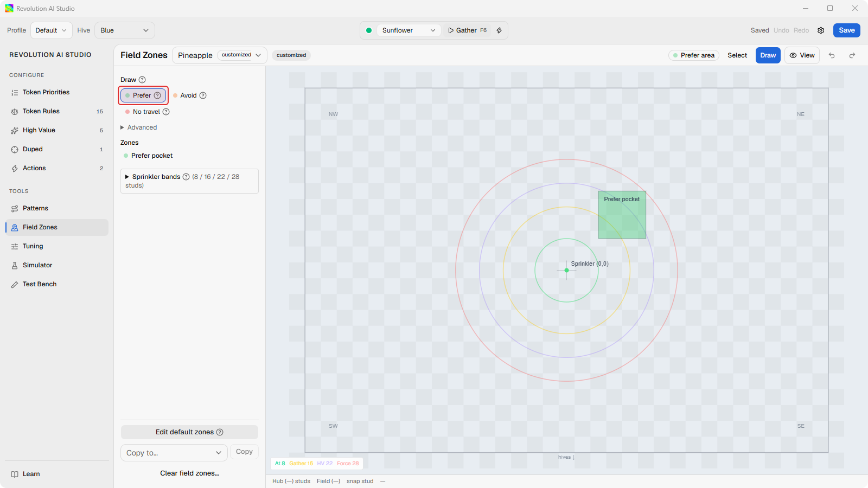Click the Token Rules scales icon
This screenshot has height=488, width=868.
click(15, 112)
